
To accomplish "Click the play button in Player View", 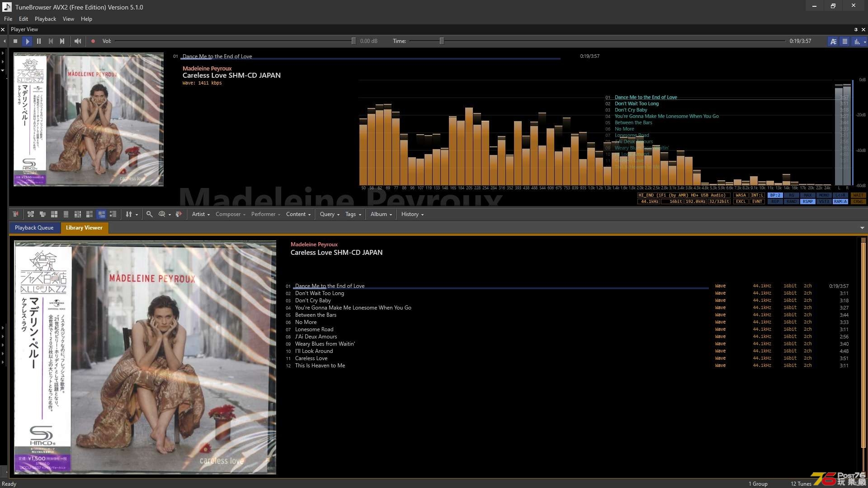I will (x=28, y=41).
